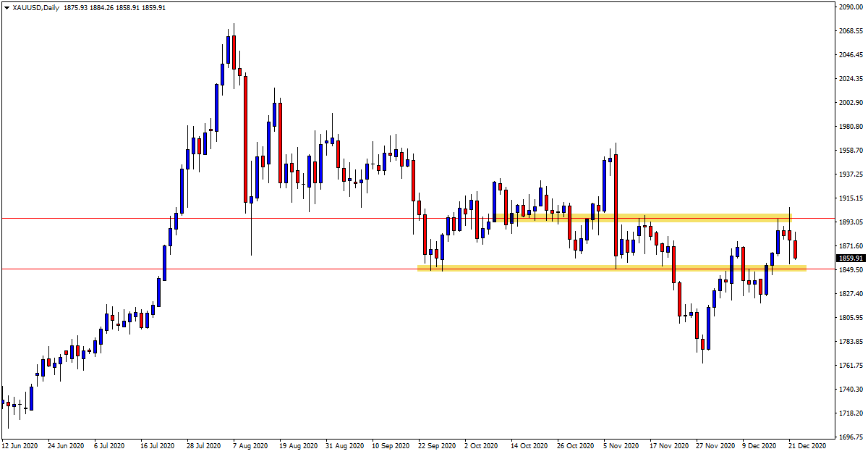Image resolution: width=868 pixels, height=454 pixels.
Task: Click the 14 Oct 2020 date label
Action: tap(529, 447)
